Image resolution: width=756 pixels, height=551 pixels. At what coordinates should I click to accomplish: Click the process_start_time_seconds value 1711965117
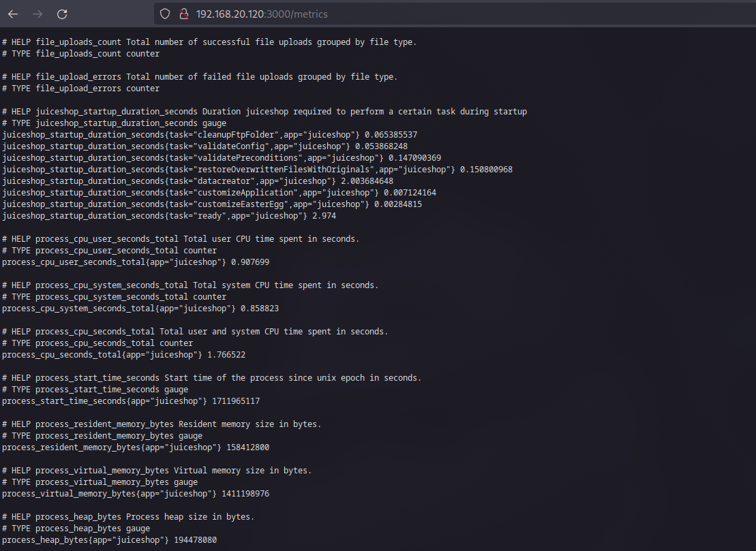[236, 401]
